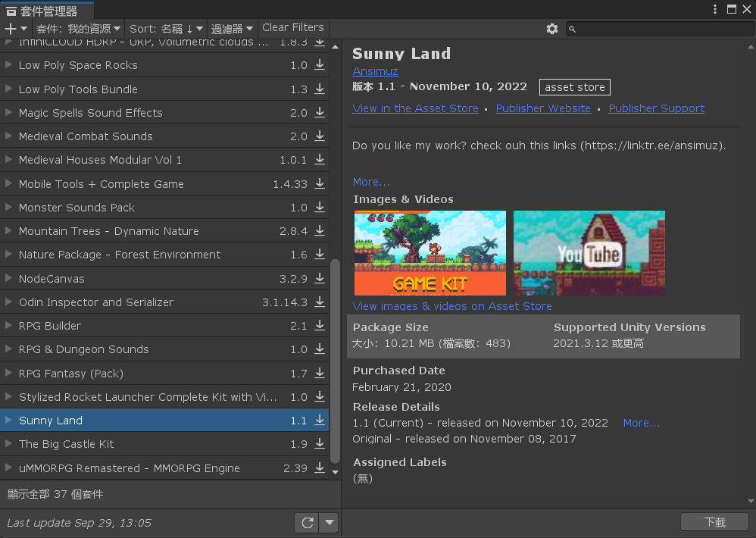Click the package list scrollbar thumb

[x=335, y=361]
